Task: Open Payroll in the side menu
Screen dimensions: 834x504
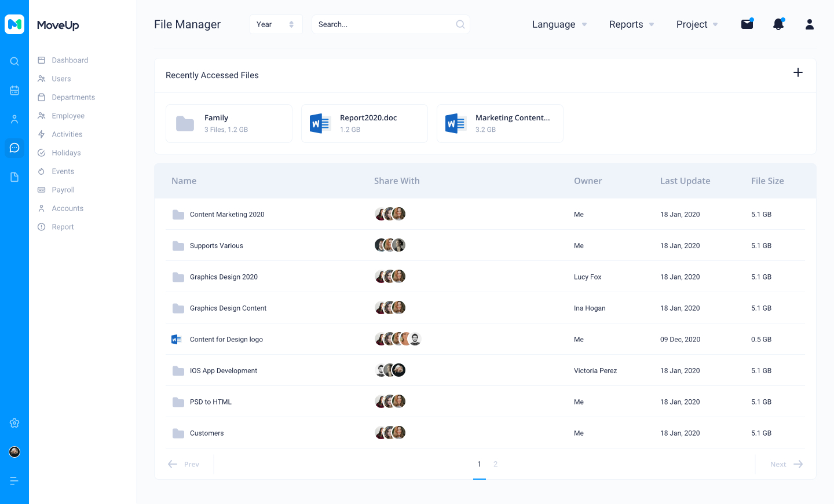Action: click(x=56, y=190)
